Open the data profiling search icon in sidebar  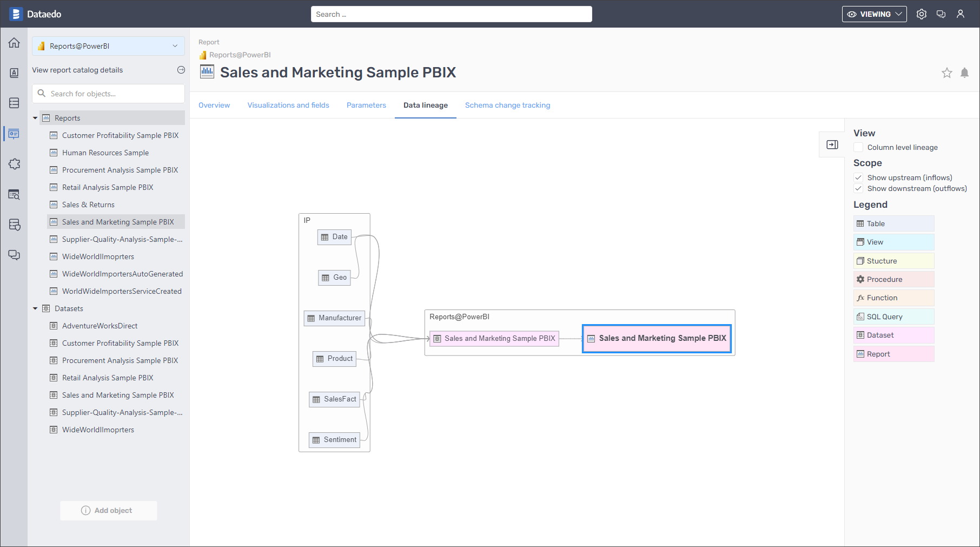point(14,194)
